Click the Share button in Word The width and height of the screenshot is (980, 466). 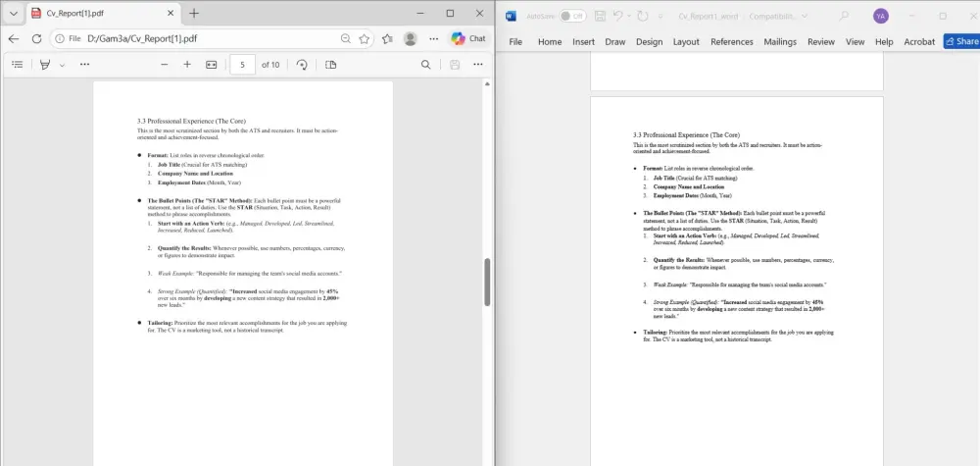tap(962, 42)
